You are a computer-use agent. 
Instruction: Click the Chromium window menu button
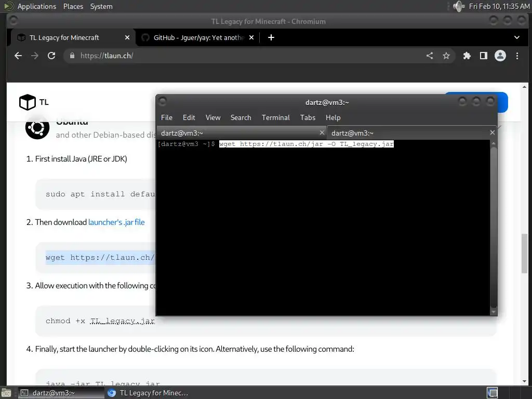coord(14,21)
